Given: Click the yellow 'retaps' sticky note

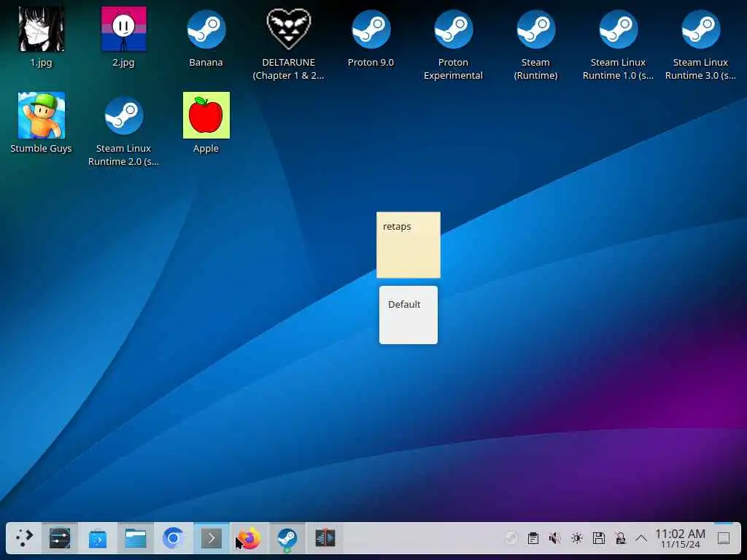Looking at the screenshot, I should pos(409,245).
